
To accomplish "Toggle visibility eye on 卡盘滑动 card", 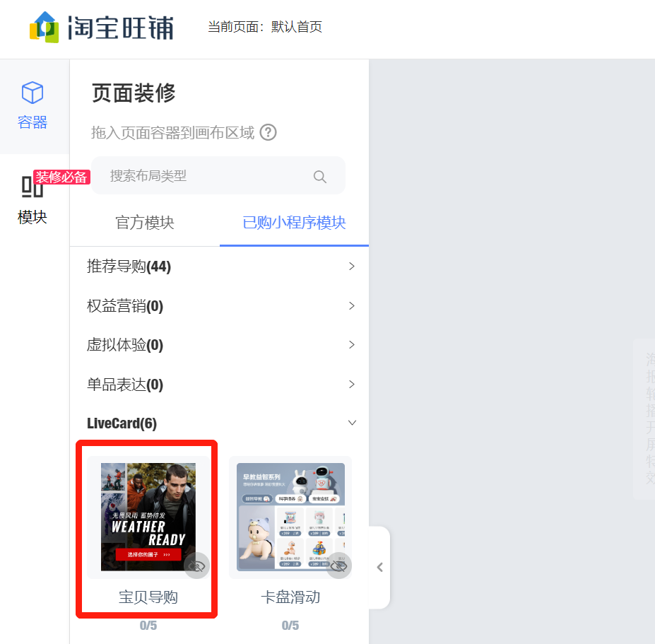I will pyautogui.click(x=338, y=566).
